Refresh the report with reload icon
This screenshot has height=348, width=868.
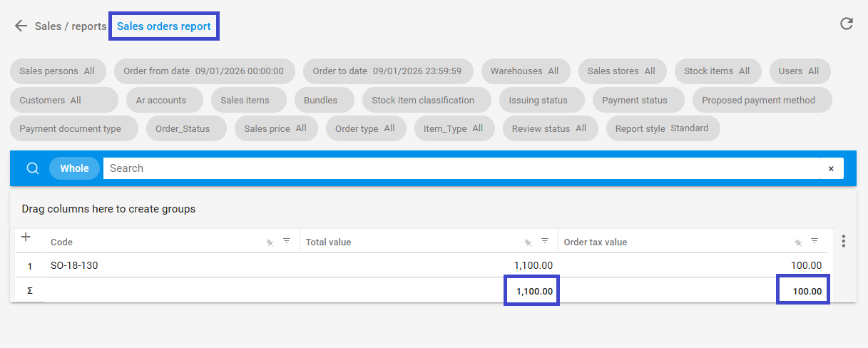point(847,24)
